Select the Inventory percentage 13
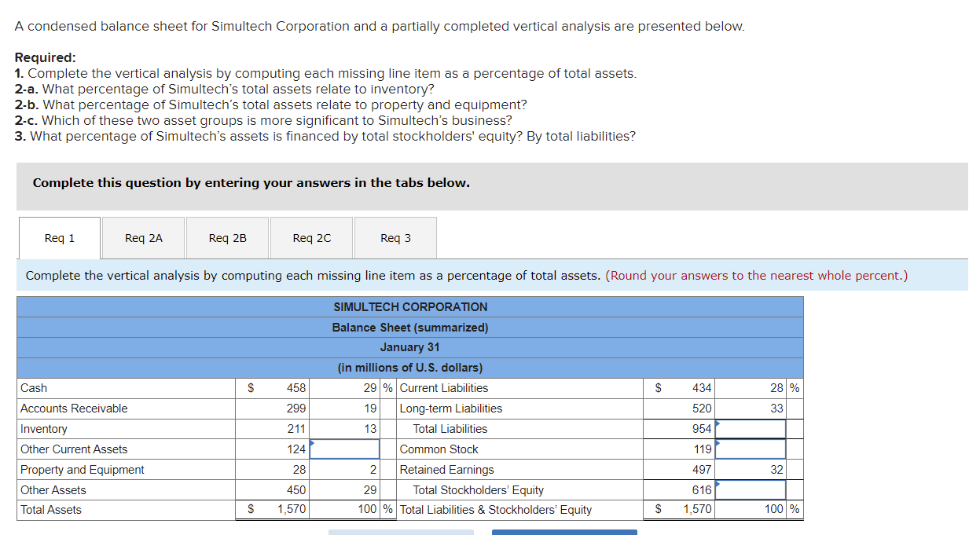The image size is (980, 535). click(370, 429)
